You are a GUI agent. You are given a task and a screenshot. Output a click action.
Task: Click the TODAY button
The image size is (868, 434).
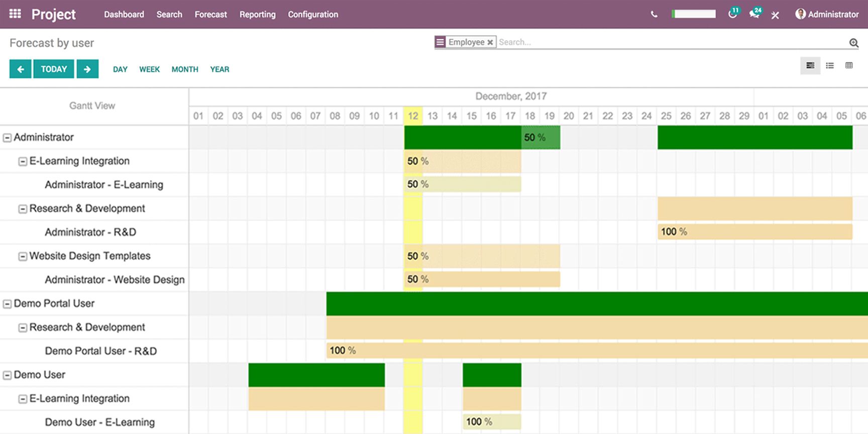54,69
